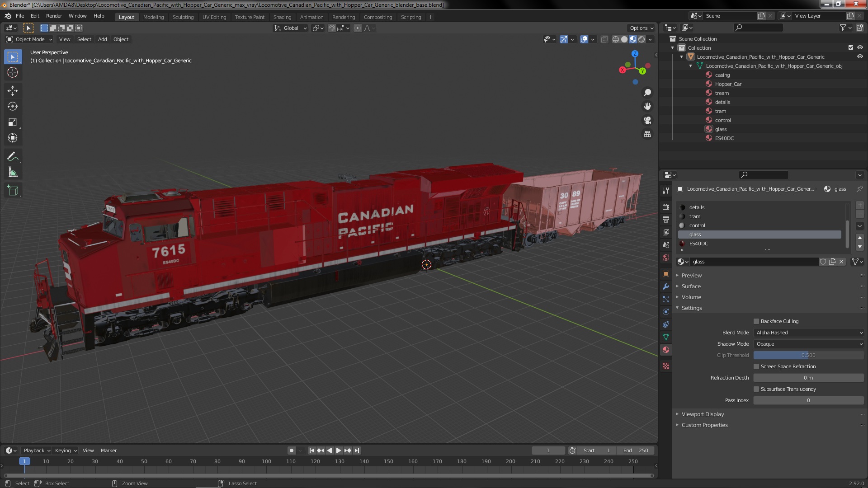
Task: Select the Annotate tool
Action: click(13, 157)
